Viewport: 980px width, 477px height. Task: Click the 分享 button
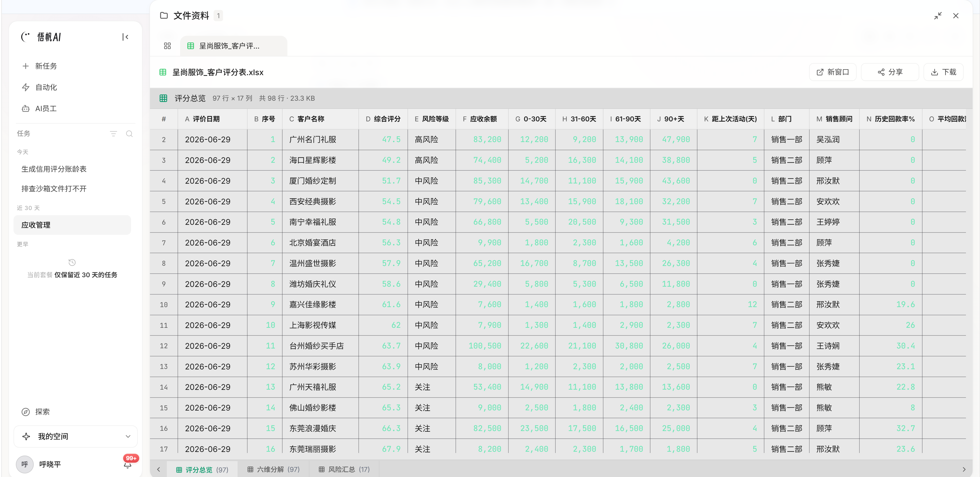pos(890,72)
